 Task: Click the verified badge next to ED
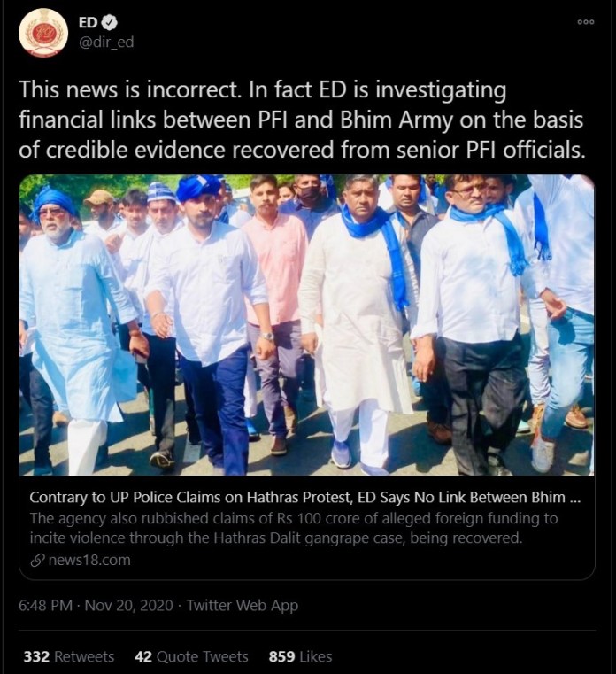point(112,22)
